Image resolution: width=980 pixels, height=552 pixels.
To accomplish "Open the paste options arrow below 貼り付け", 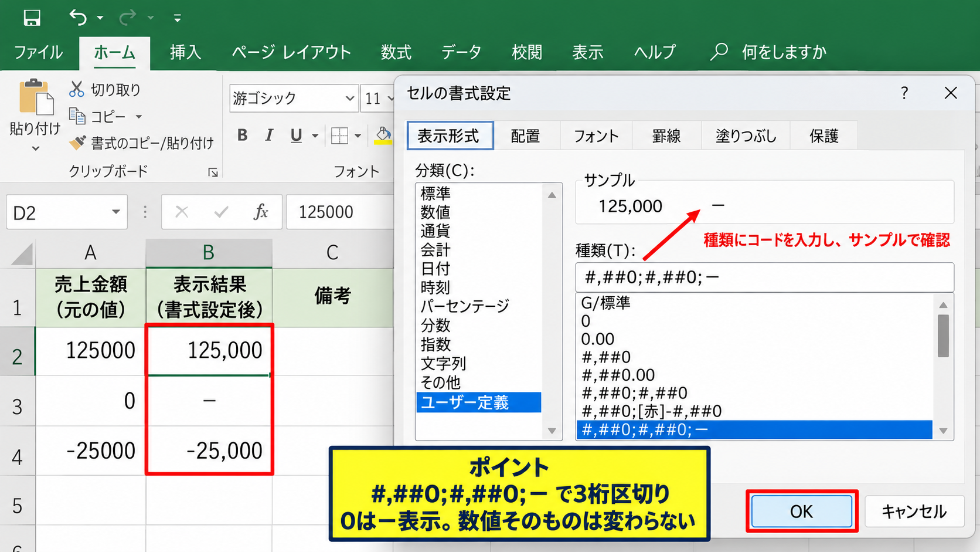I will pyautogui.click(x=36, y=148).
